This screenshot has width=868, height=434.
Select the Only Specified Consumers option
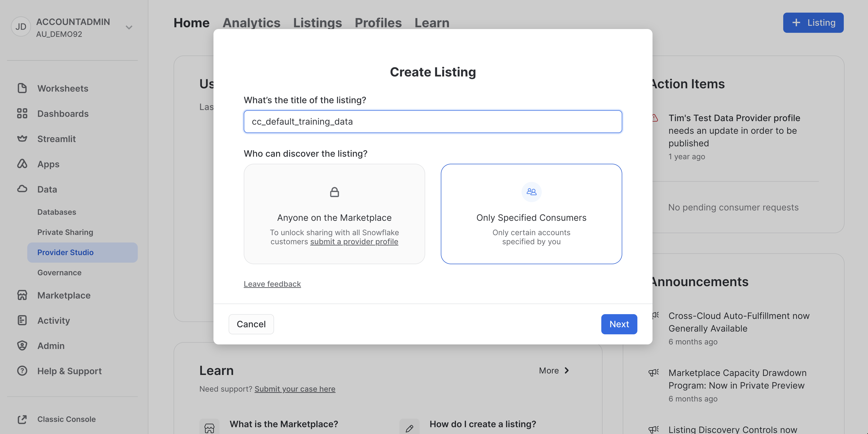[x=531, y=214]
